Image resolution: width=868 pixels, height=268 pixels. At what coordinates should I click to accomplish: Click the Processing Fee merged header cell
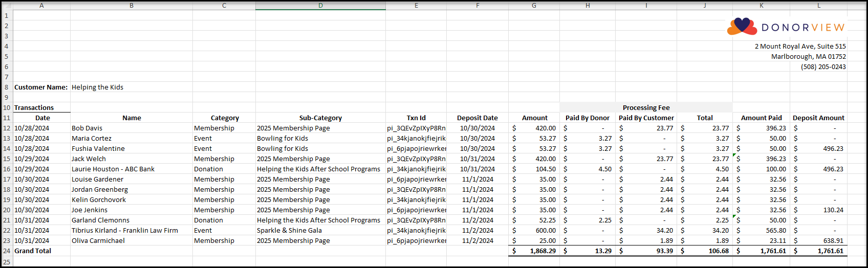(646, 108)
